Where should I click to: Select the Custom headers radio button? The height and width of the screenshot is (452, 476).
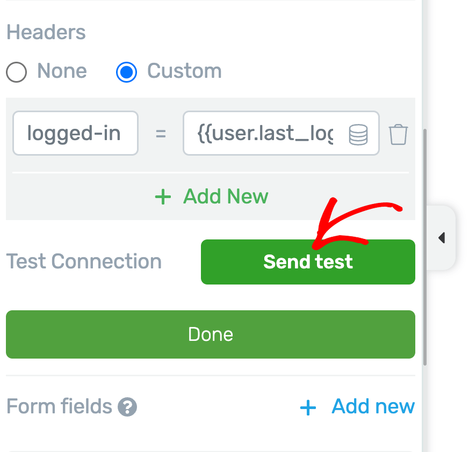127,72
